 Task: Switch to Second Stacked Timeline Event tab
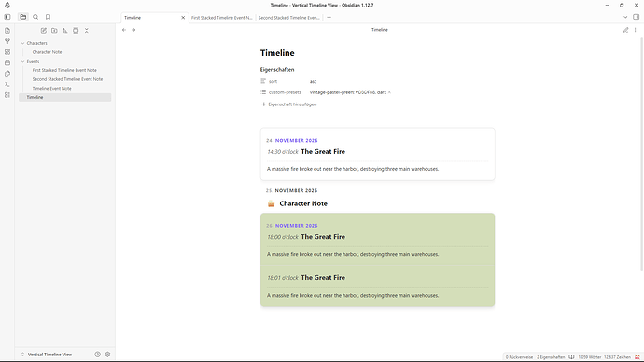(288, 17)
